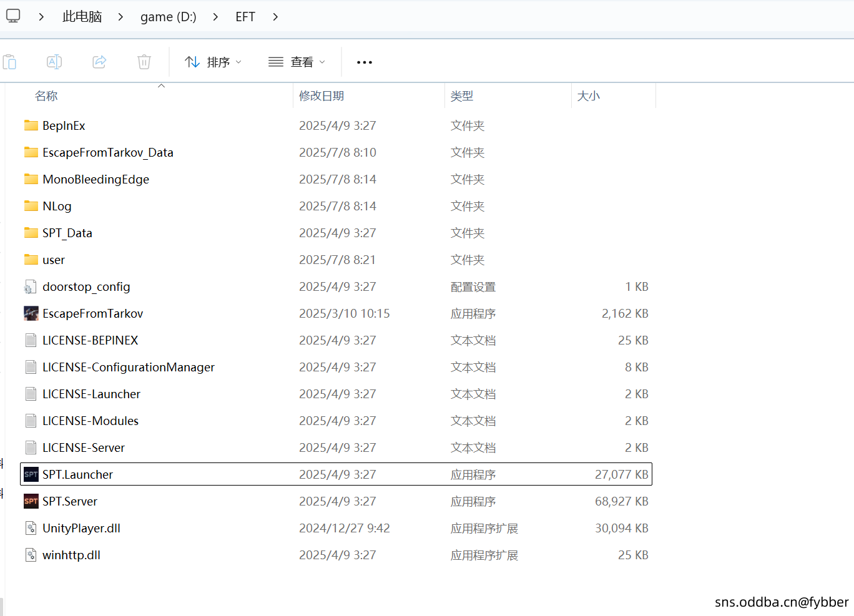This screenshot has width=854, height=616.
Task: Select file name LICENSE-ConfigurationManager
Action: pos(129,367)
